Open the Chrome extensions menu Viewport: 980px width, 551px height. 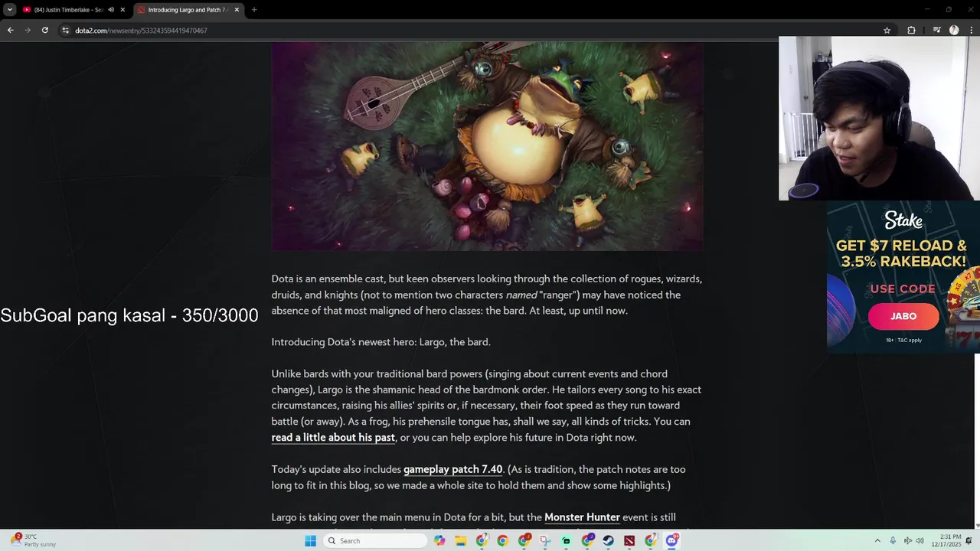(x=911, y=31)
